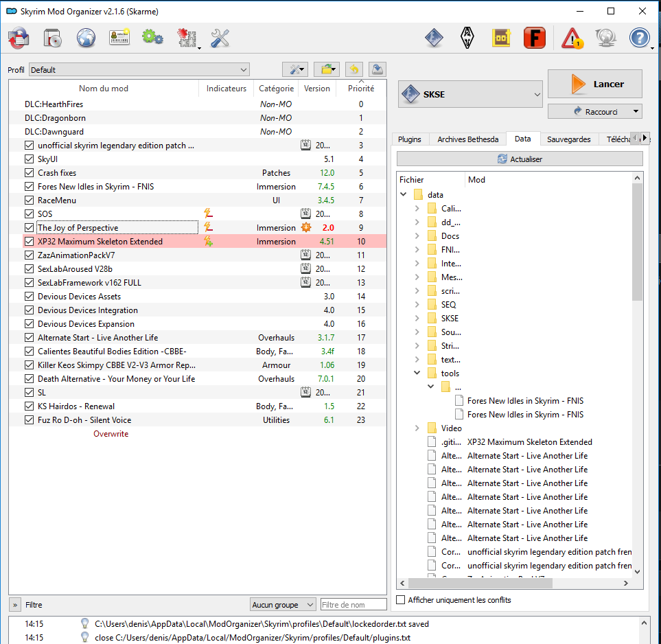This screenshot has height=644, width=661.
Task: Switch to the Plugins tab
Action: [409, 139]
